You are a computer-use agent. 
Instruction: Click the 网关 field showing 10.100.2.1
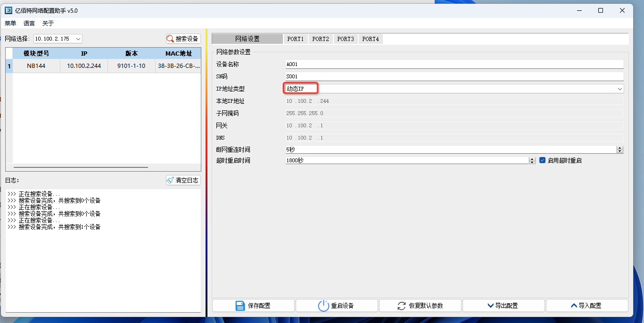(x=454, y=125)
